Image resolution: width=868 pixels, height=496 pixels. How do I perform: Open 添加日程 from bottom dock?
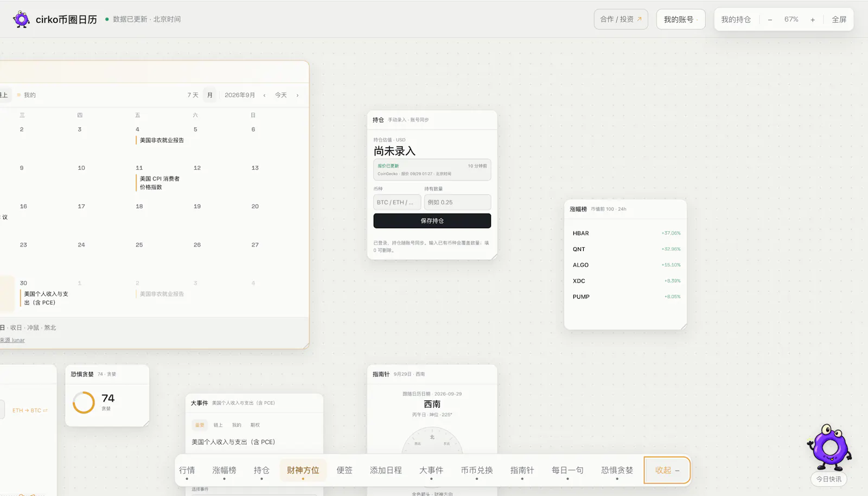point(386,471)
